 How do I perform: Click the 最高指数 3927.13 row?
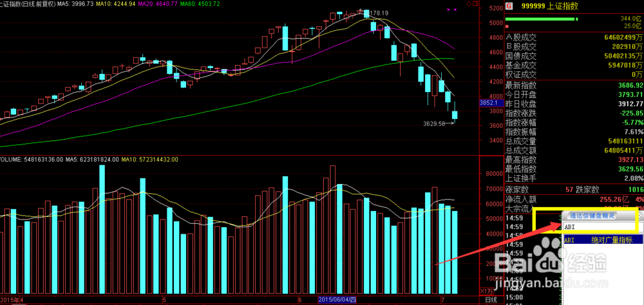(x=574, y=160)
